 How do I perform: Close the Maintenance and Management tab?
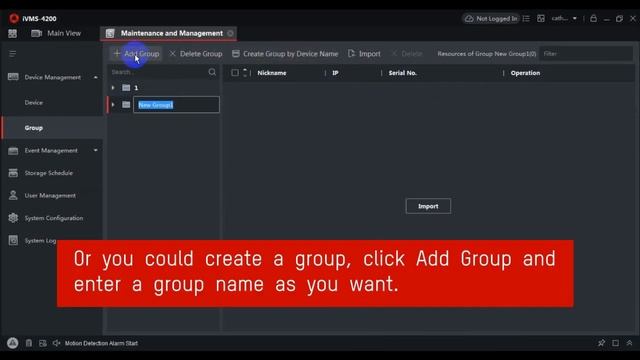point(230,33)
